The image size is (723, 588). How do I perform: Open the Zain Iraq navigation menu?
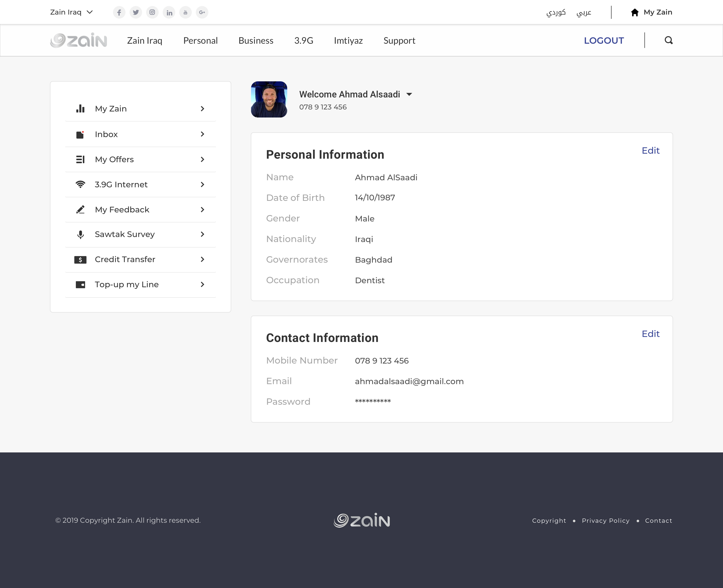[145, 41]
